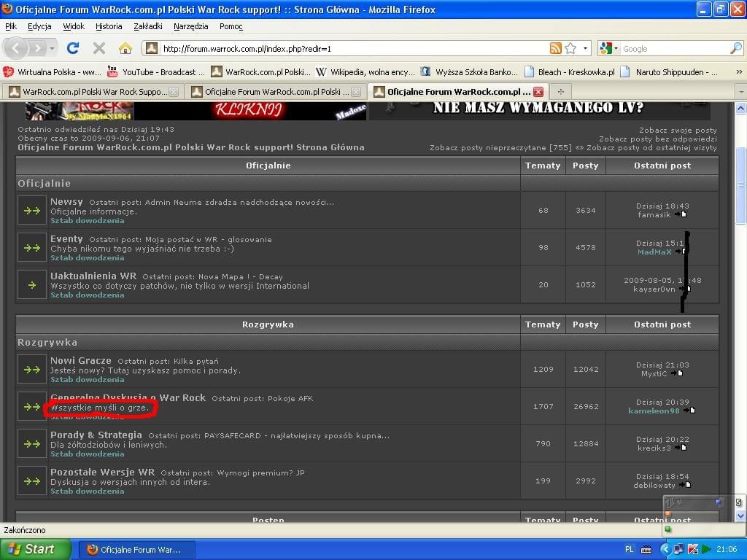This screenshot has height=560, width=747.
Task: Open the Widok menu
Action: tap(74, 27)
